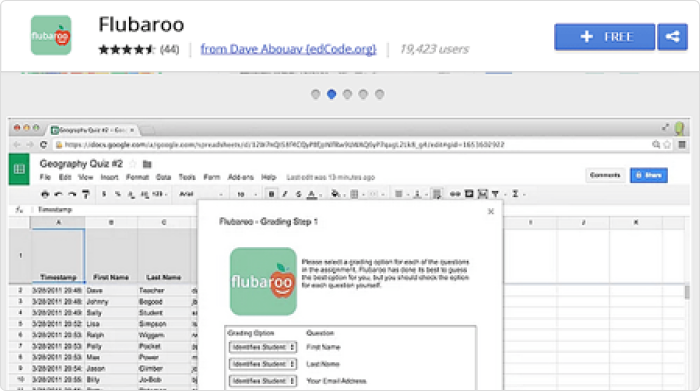The height and width of the screenshot is (391, 700).
Task: Reload the page with the browser refresh icon
Action: pyautogui.click(x=43, y=145)
